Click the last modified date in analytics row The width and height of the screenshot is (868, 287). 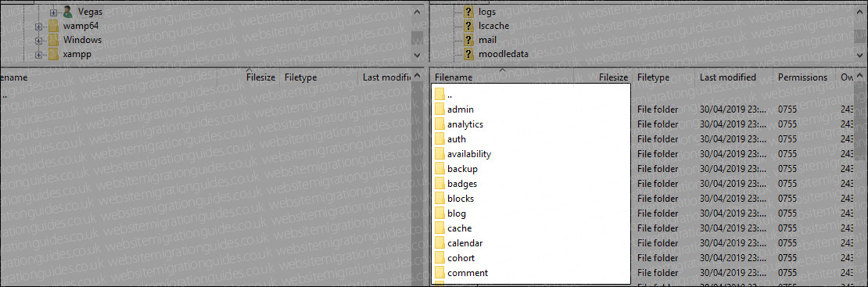(733, 124)
